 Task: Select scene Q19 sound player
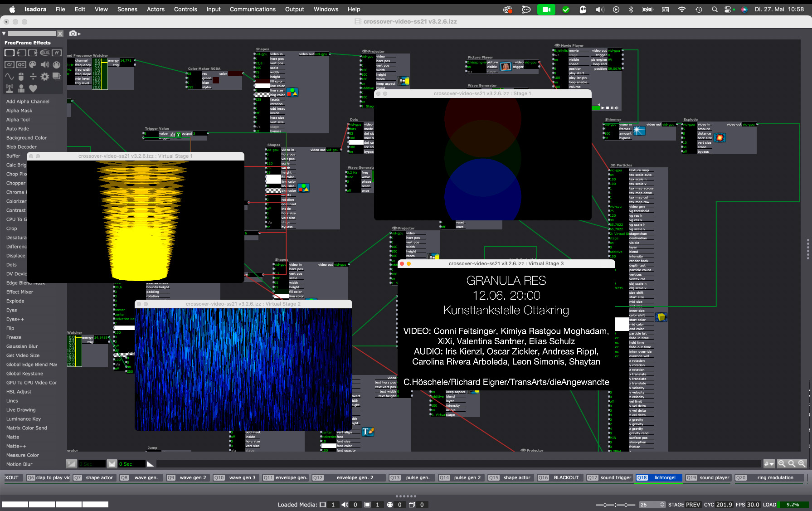708,478
